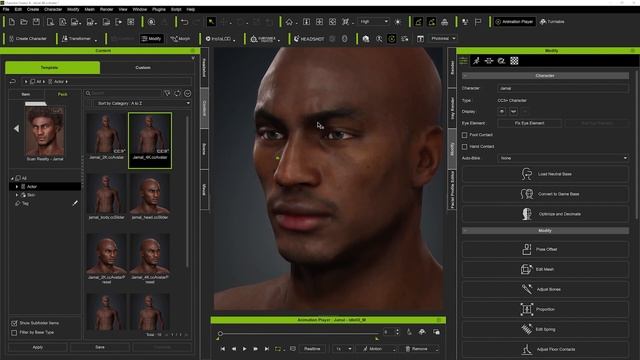This screenshot has height=360, width=640.
Task: Toggle the Modify panel button in toolbar
Action: pyautogui.click(x=151, y=39)
